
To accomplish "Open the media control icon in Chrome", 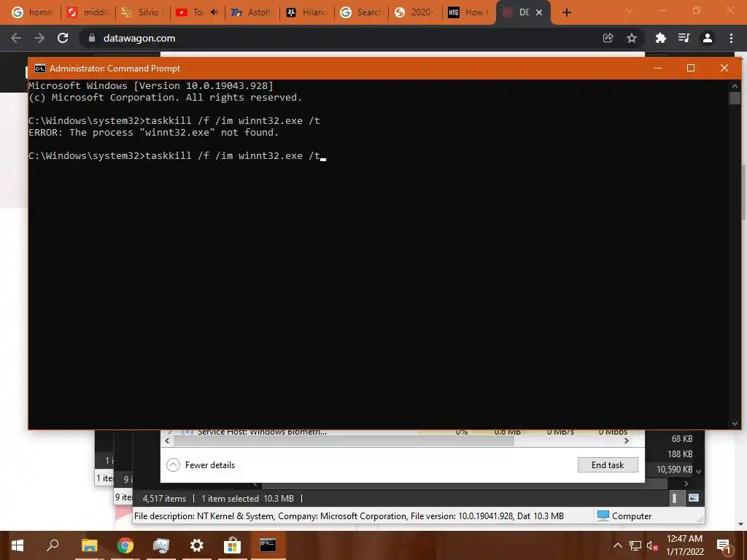I will tap(684, 38).
